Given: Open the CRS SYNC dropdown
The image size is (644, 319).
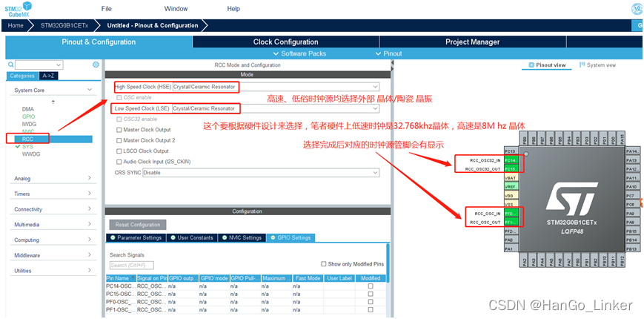Looking at the screenshot, I should 261,173.
